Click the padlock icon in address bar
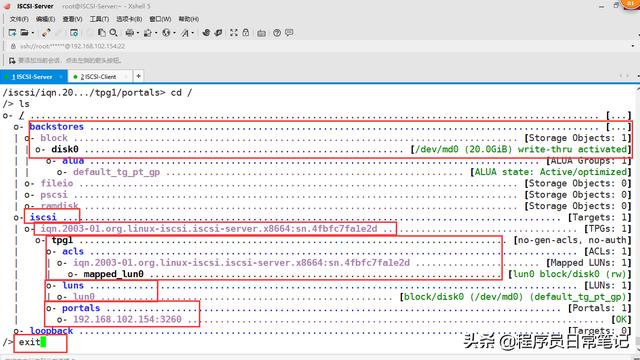This screenshot has width=640, height=360. (13, 47)
